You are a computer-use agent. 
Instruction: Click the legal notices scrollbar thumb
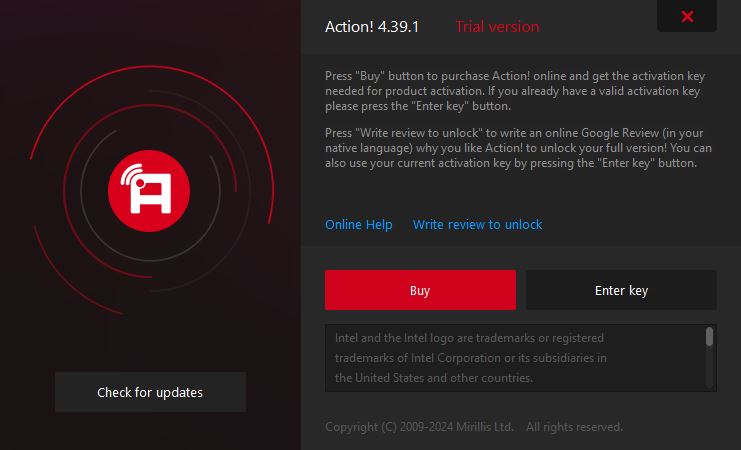click(x=709, y=337)
